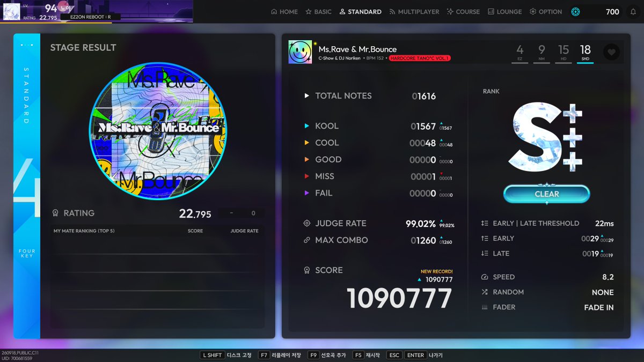Image resolution: width=644 pixels, height=362 pixels.
Task: Click the CLEAR status button
Action: pyautogui.click(x=547, y=194)
